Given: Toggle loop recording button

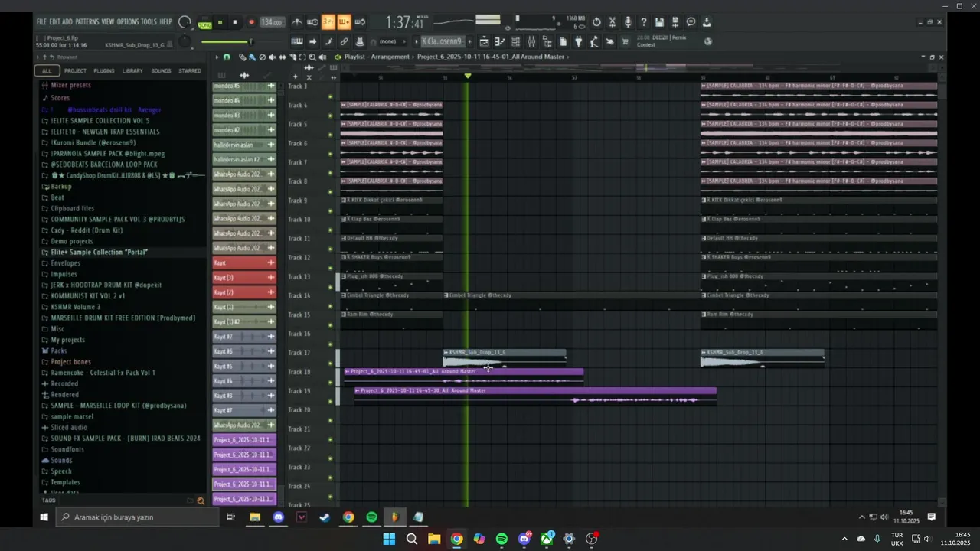Looking at the screenshot, I should click(x=360, y=22).
